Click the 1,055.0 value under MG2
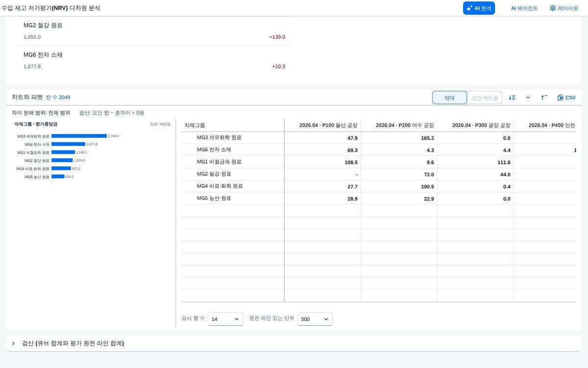The width and height of the screenshot is (588, 368). (x=32, y=37)
